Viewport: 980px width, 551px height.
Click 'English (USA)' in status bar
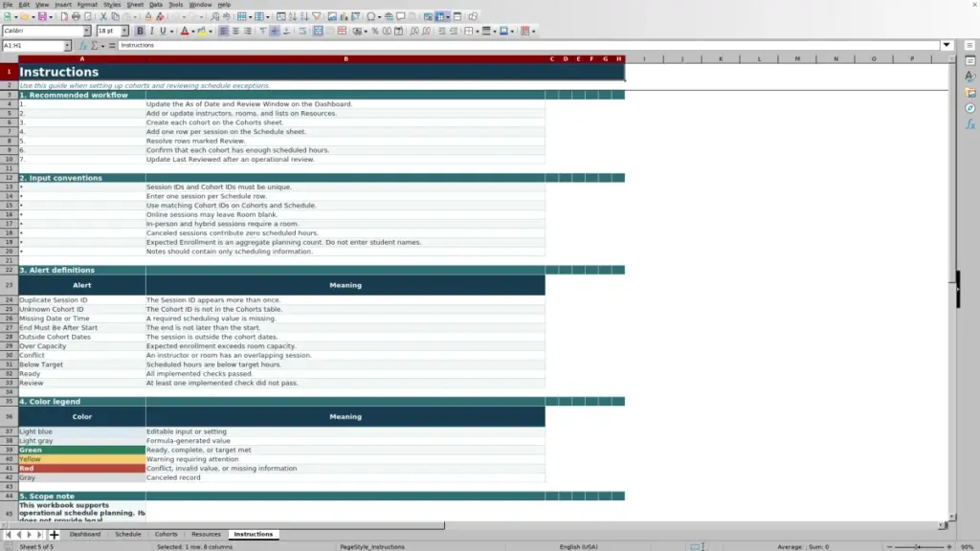[578, 546]
